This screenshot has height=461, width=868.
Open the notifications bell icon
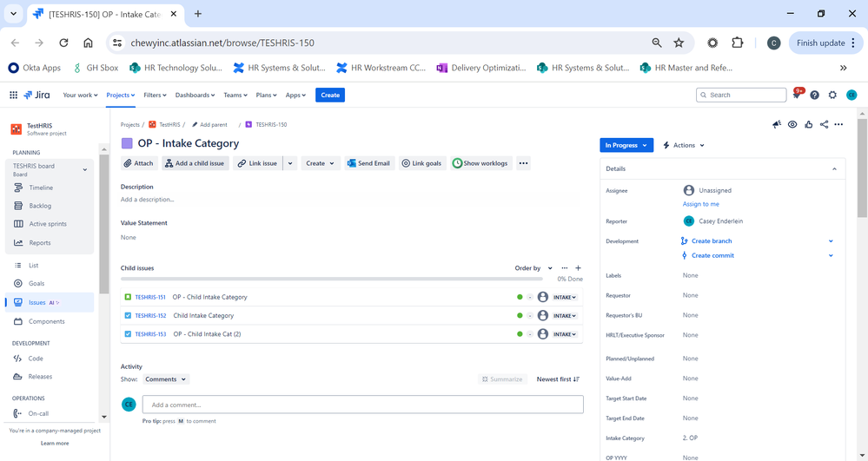(797, 95)
